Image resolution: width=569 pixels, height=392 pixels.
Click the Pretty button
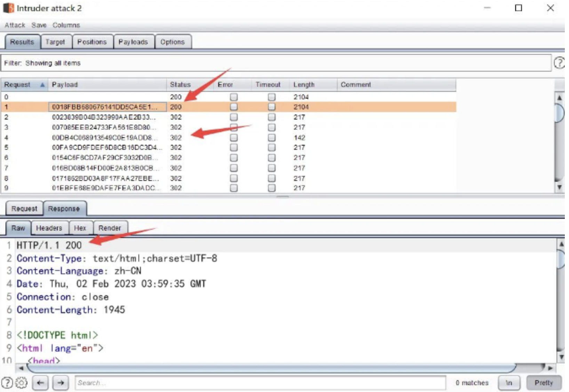coord(544,383)
